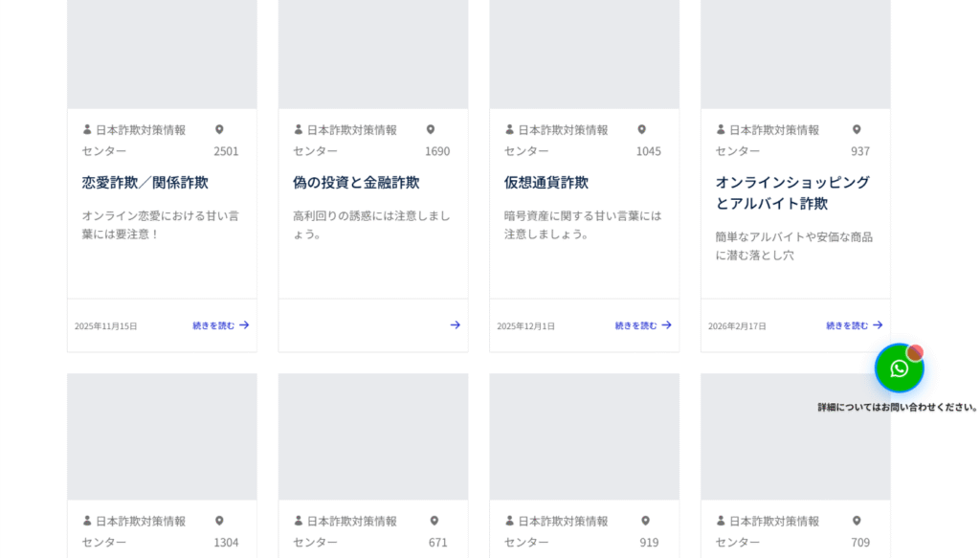Image resolution: width=980 pixels, height=558 pixels.
Task: Click the caption 詳細についてはお問い合わせください。
Action: tap(898, 408)
